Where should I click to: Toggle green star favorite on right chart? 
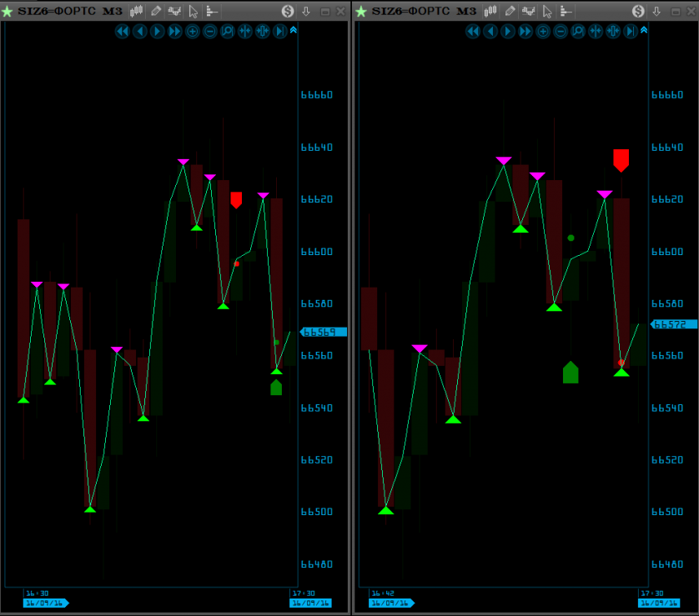pos(360,11)
